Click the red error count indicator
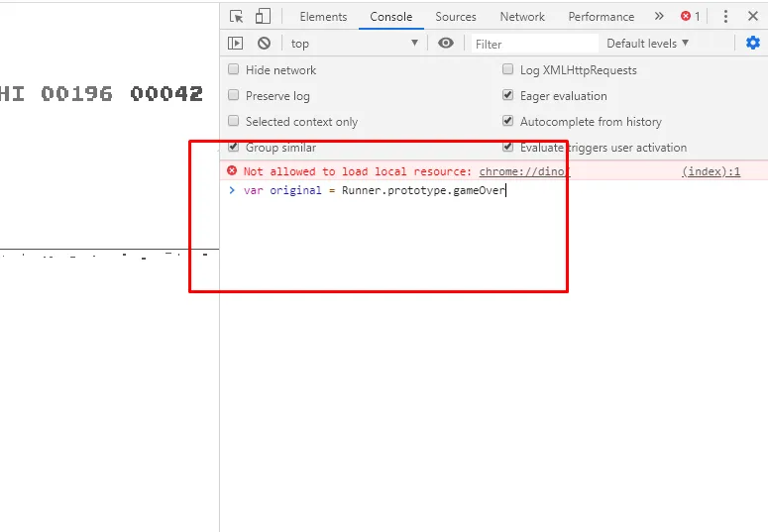 691,16
